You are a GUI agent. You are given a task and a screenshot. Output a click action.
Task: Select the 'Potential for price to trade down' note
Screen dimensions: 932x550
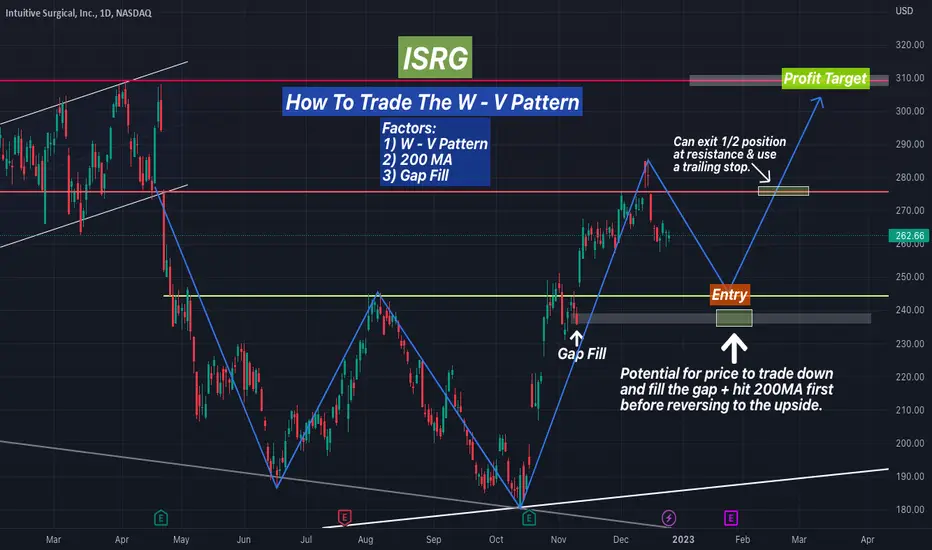726,389
